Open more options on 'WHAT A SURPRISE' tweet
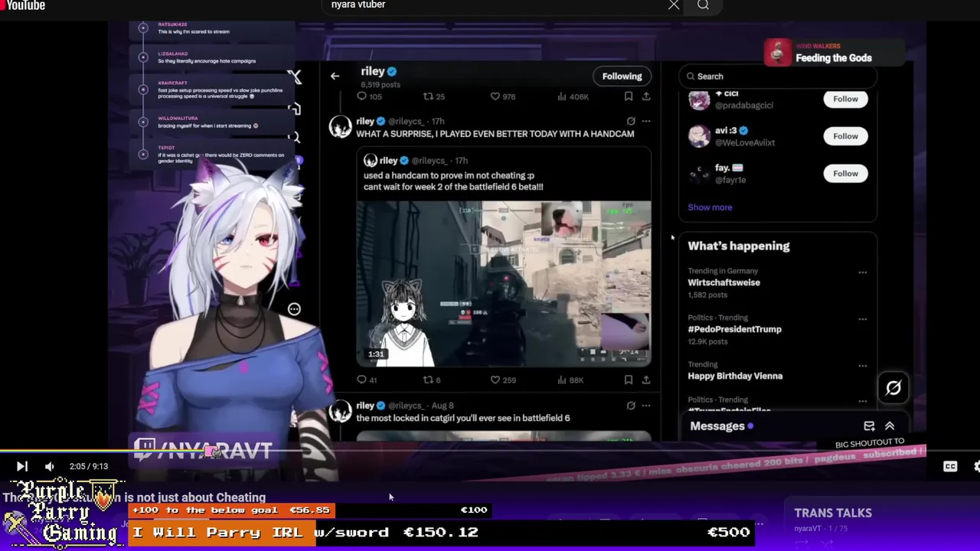980x551 pixels. 646,121
